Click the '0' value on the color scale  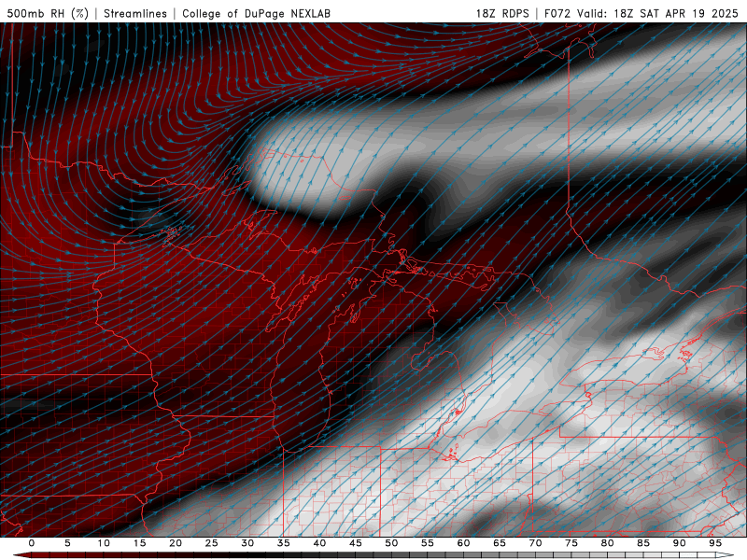pyautogui.click(x=32, y=543)
